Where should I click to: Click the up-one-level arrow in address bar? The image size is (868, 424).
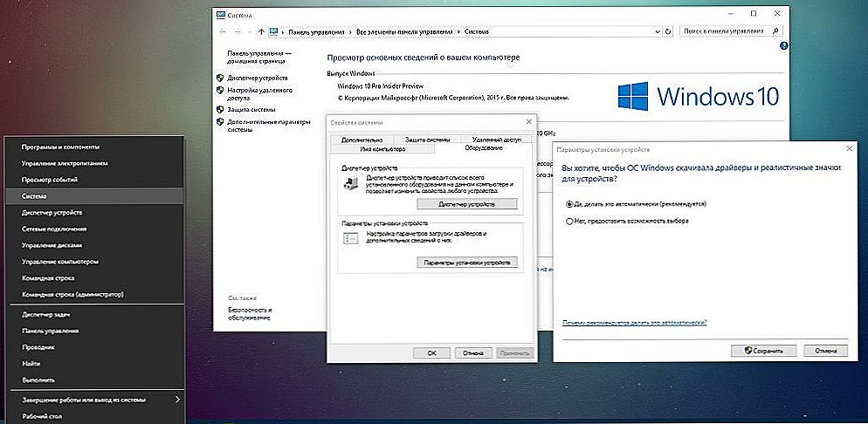pyautogui.click(x=261, y=32)
